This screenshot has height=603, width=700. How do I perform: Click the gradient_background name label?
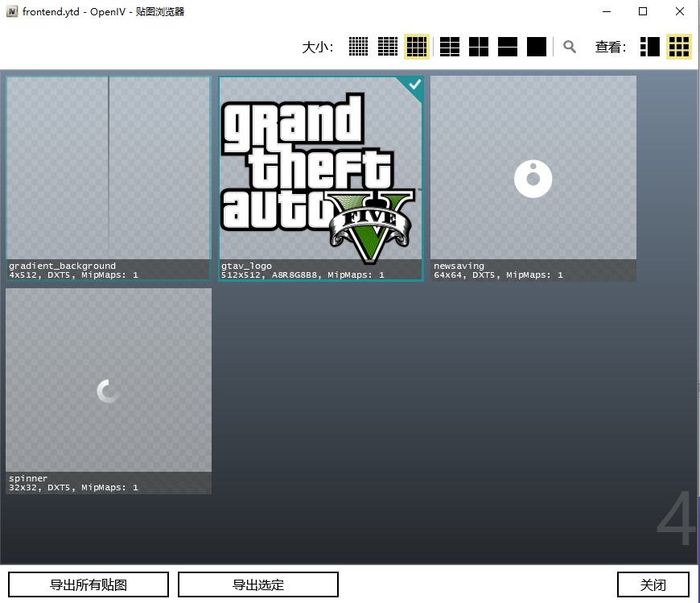click(63, 266)
